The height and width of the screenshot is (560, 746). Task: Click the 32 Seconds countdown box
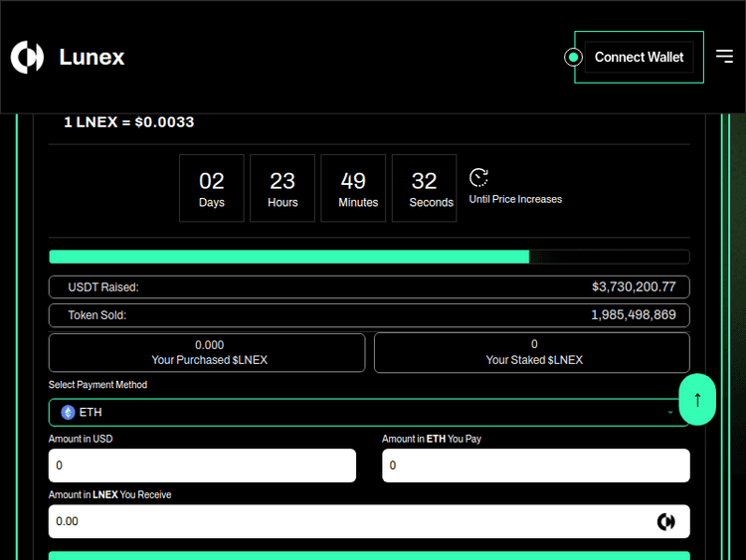[425, 188]
